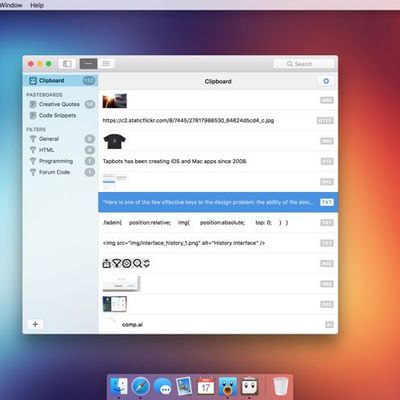
Task: Click the Clipboard item count badge
Action: click(89, 80)
